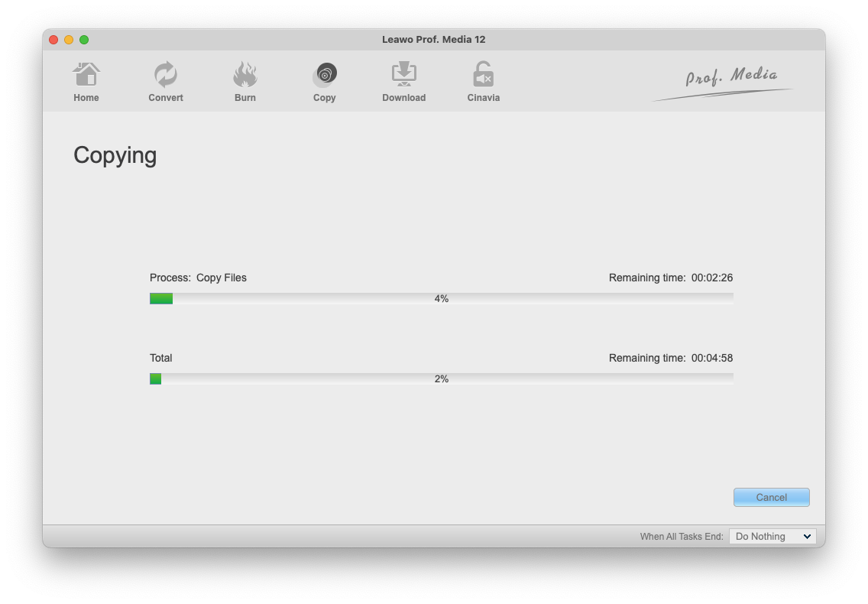Screen dimensions: 868x604
Task: Click remaining time 00:04:58
Action: click(x=670, y=358)
